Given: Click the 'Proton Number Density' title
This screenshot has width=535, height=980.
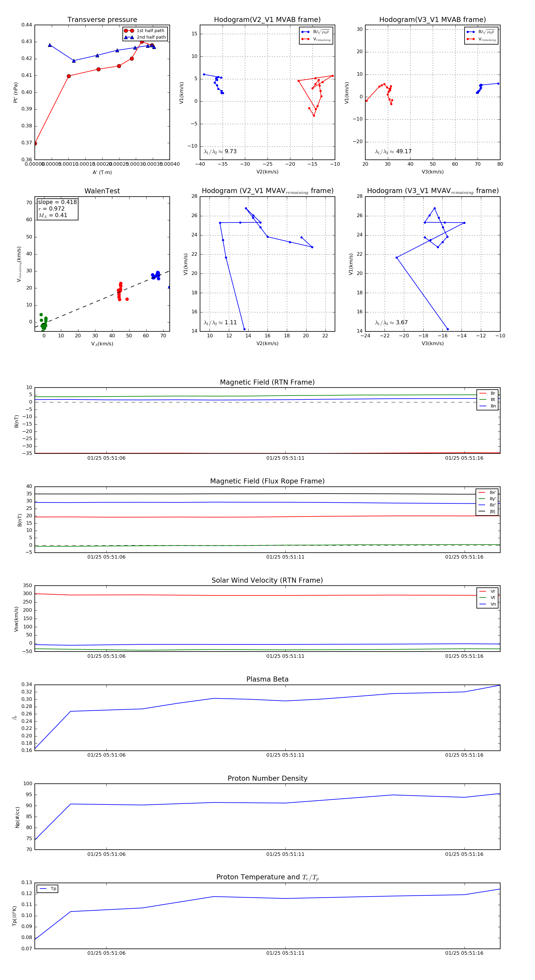Looking at the screenshot, I should [267, 778].
